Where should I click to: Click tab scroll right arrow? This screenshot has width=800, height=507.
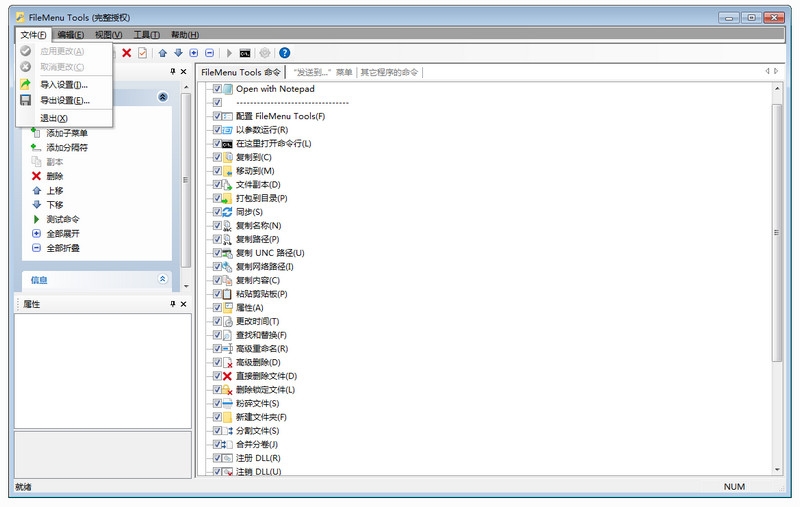tap(776, 71)
